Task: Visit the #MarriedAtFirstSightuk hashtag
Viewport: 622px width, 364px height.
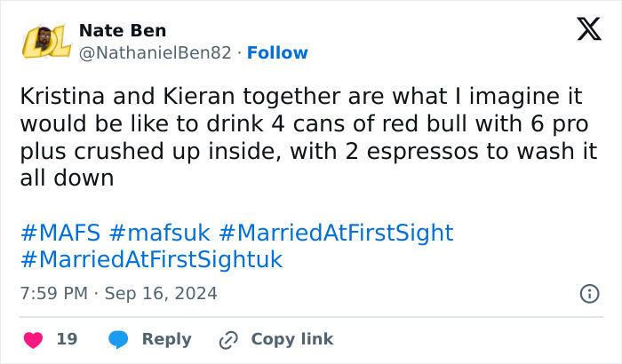Action: 151,260
